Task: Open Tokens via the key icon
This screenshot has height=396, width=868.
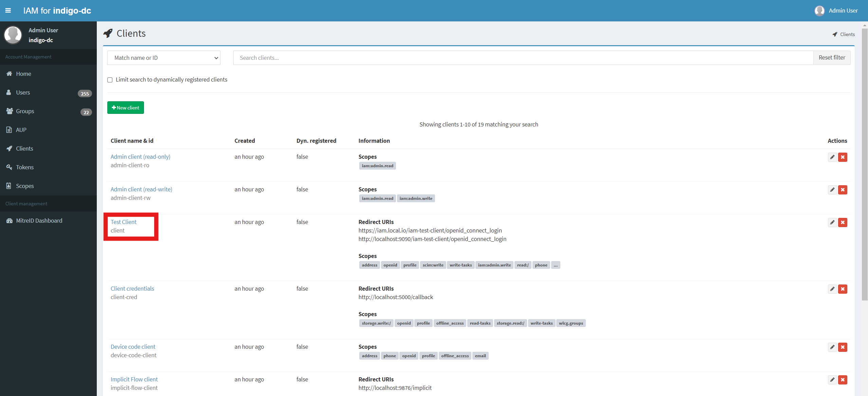Action: tap(9, 167)
